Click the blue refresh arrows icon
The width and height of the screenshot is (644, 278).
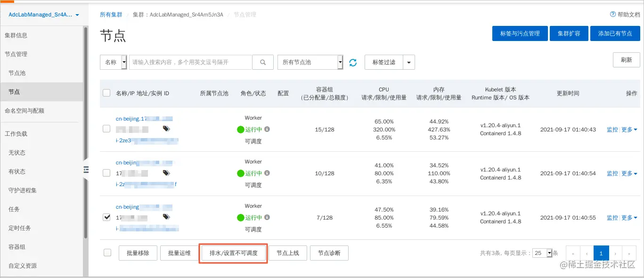(353, 62)
